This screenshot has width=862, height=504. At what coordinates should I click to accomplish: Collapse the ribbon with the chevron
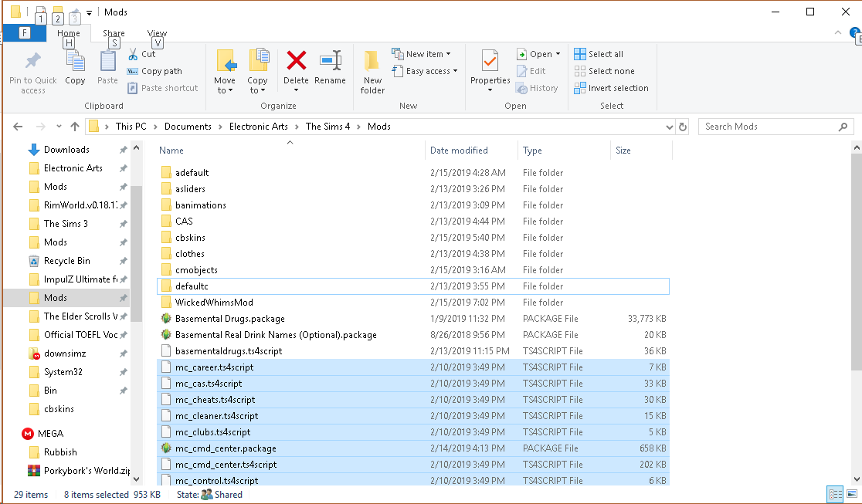[838, 32]
